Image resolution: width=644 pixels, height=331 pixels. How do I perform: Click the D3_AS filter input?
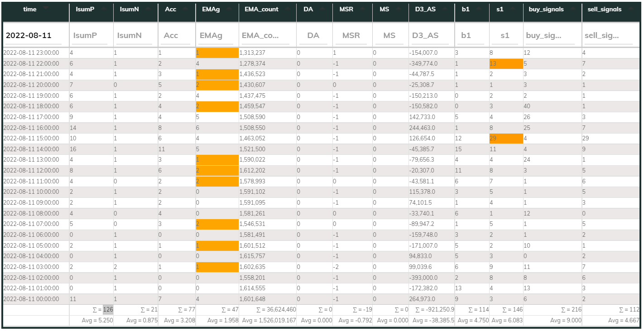(430, 35)
